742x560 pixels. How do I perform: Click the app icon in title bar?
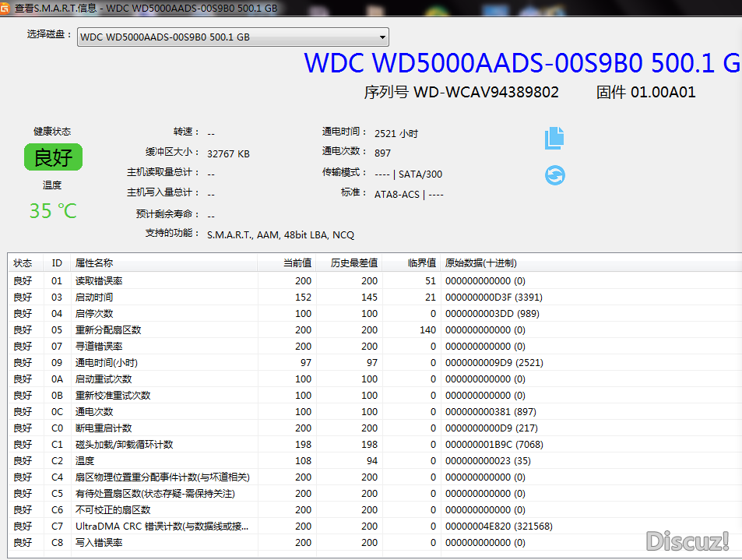point(4,8)
